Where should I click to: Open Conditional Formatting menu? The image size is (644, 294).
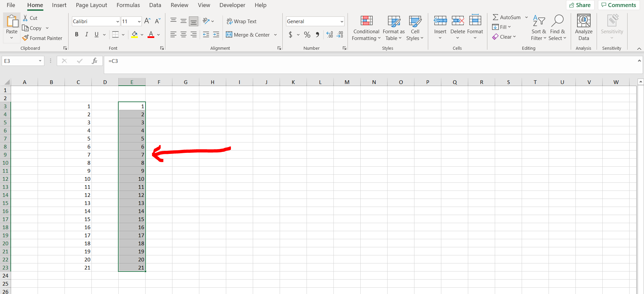[x=366, y=28]
